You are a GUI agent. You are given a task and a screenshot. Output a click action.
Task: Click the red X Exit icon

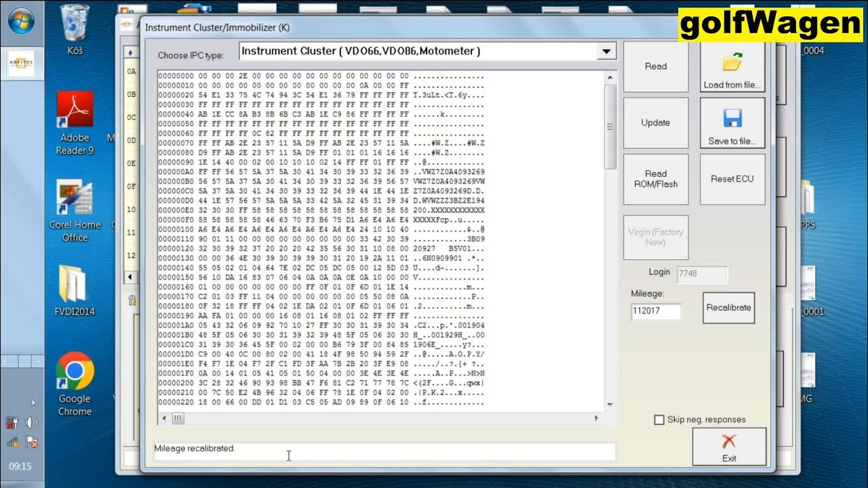(729, 441)
